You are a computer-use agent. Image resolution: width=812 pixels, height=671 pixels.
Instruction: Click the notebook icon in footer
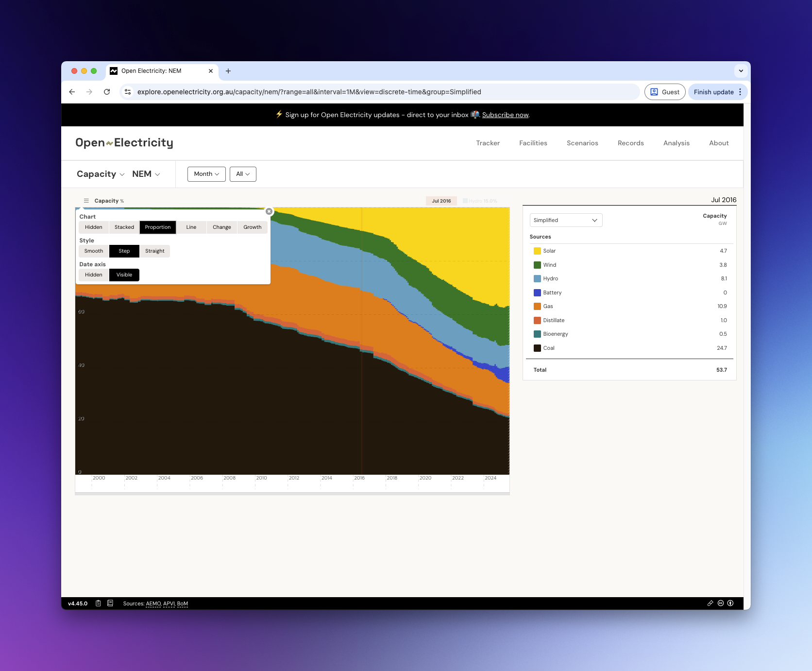[x=110, y=603]
